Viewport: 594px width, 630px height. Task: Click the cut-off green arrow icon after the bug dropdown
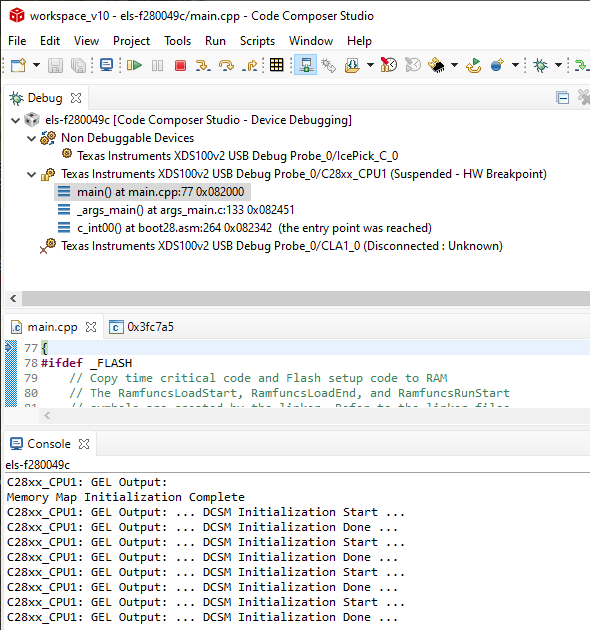(582, 65)
